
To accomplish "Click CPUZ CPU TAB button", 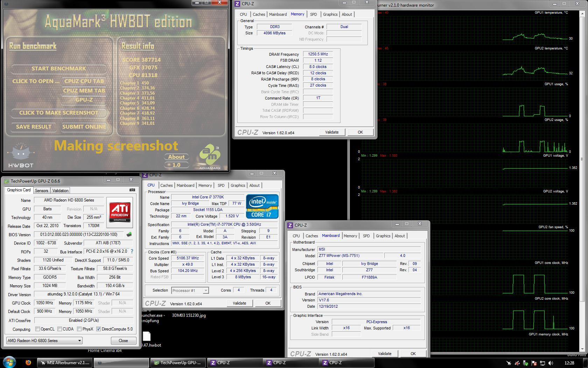I will pyautogui.click(x=84, y=81).
